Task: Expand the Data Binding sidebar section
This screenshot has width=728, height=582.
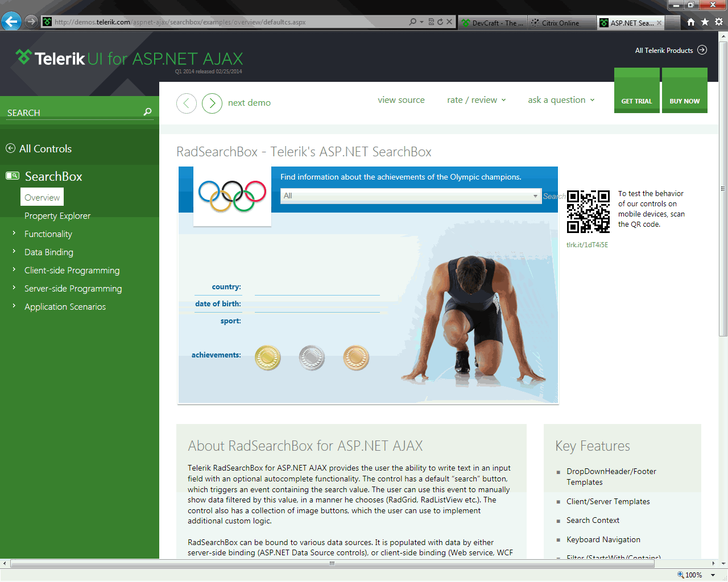Action: click(14, 251)
